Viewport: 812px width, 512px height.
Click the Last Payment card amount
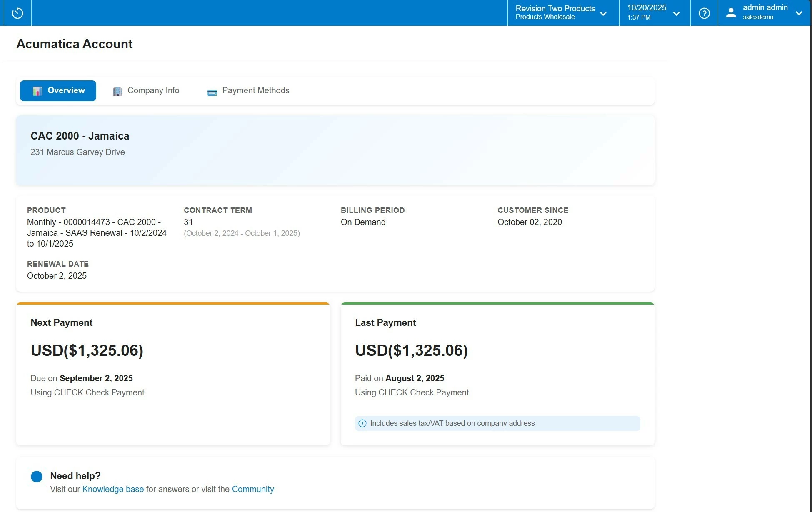pos(411,350)
